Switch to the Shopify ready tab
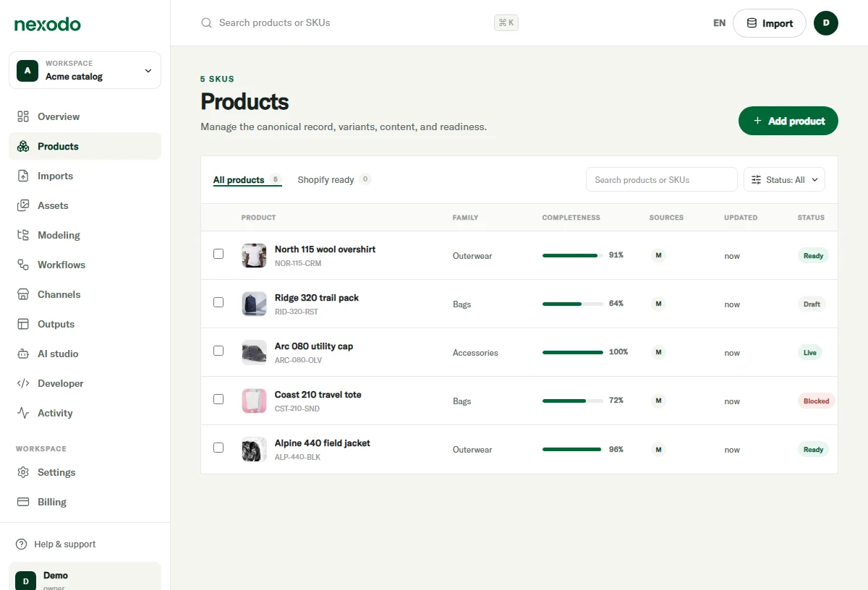The height and width of the screenshot is (590, 868). point(334,179)
